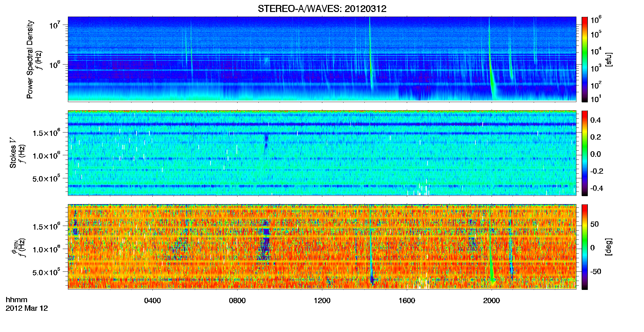Click the 1.5×10^6 tick label of φRTN panel
The width and height of the screenshot is (644, 332).
click(x=46, y=226)
